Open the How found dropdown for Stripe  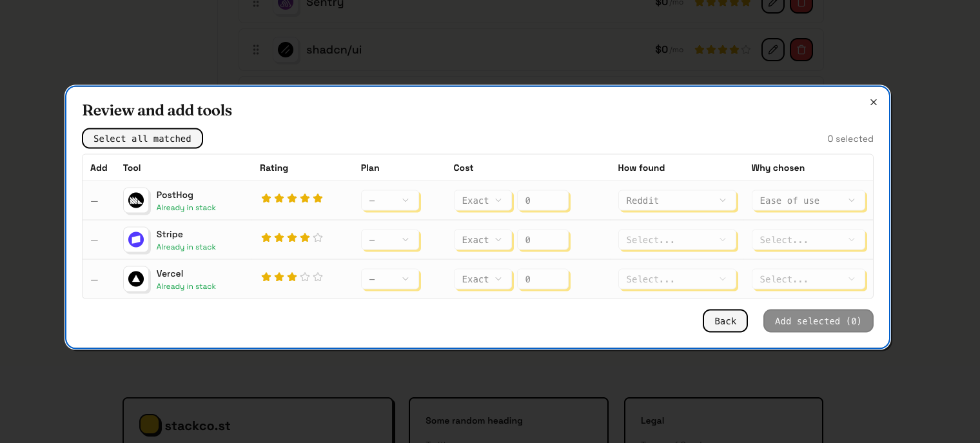pos(676,240)
